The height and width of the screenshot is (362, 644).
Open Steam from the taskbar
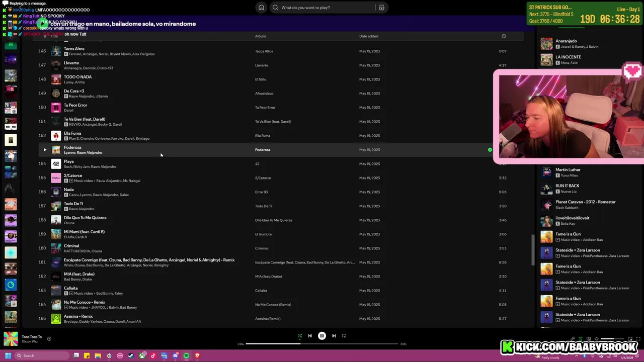coord(131,356)
